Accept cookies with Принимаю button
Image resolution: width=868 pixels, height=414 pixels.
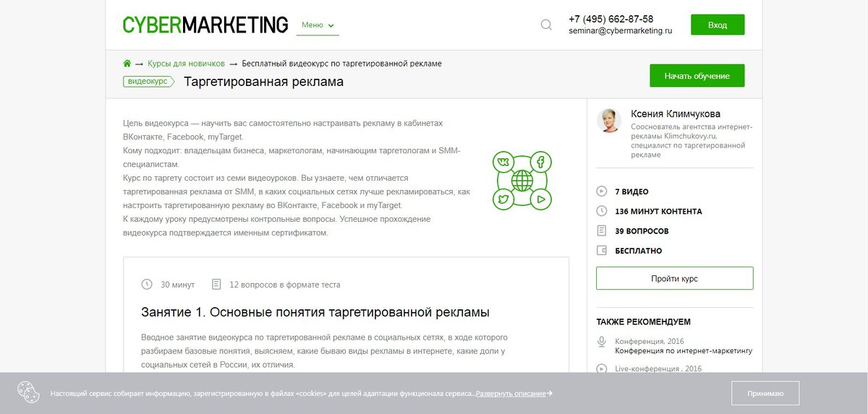[x=765, y=393]
